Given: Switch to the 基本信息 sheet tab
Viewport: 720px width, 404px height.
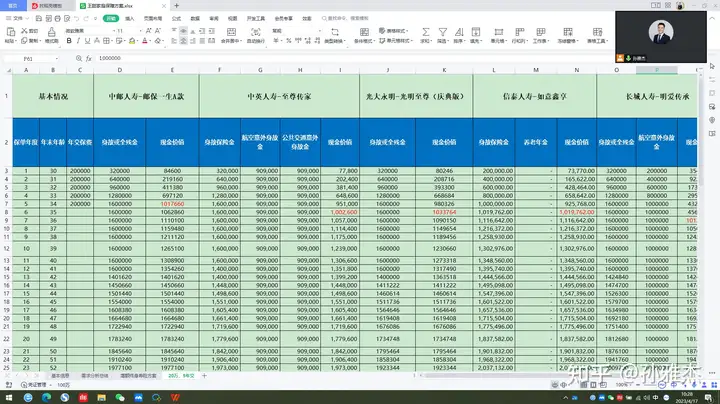Looking at the screenshot, I should coord(60,376).
